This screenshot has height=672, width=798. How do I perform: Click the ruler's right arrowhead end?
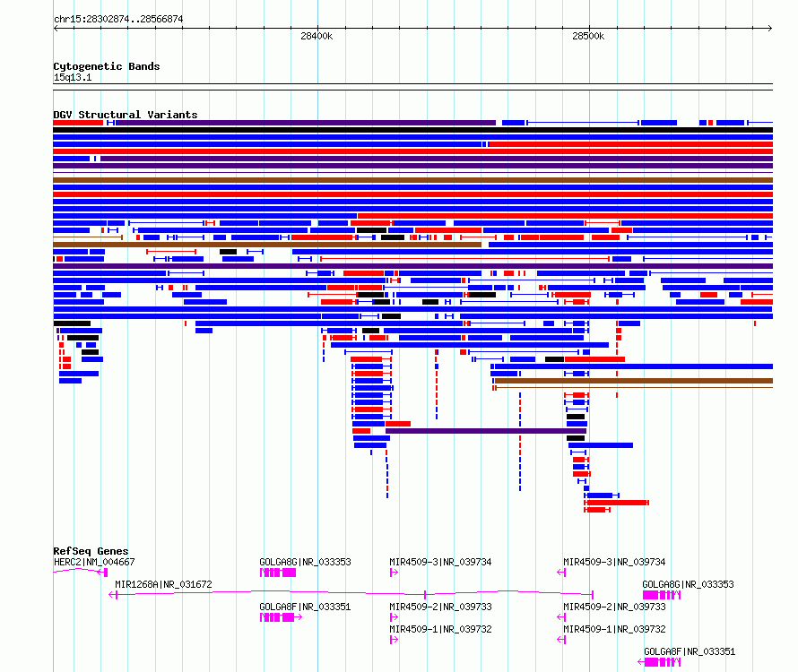pos(770,28)
